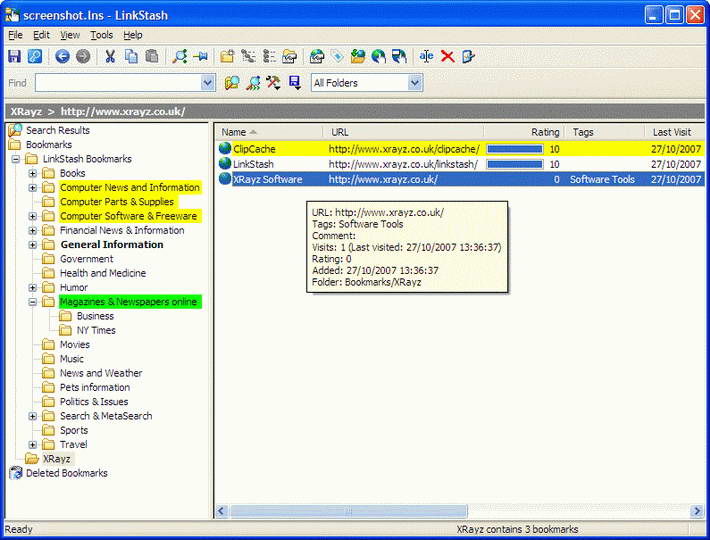Open the View menu

[70, 35]
